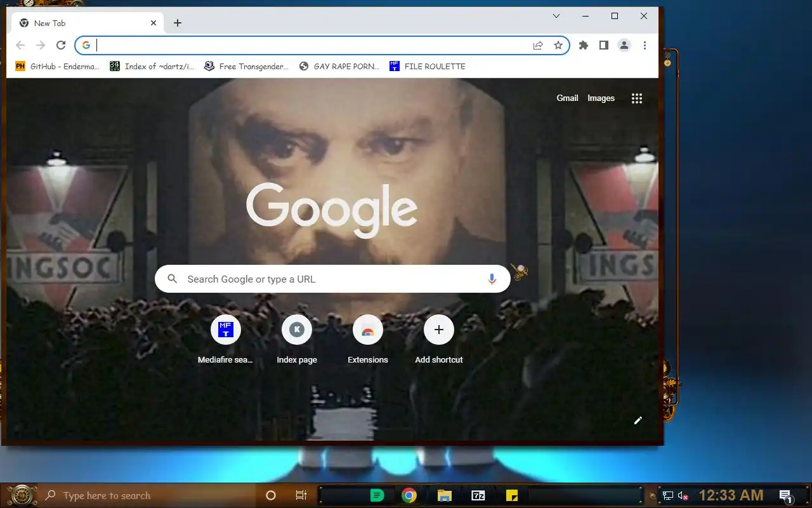Open 7-Zip from the taskbar

tap(478, 495)
